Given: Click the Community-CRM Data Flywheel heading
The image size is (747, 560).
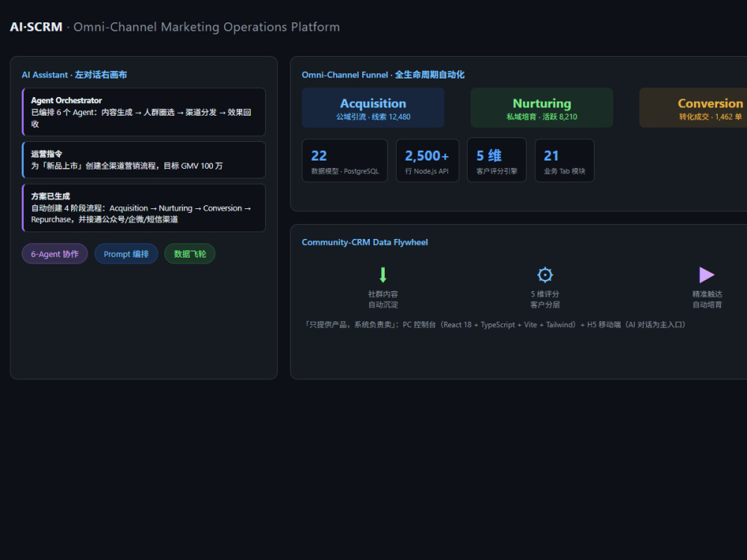Looking at the screenshot, I should tap(365, 243).
